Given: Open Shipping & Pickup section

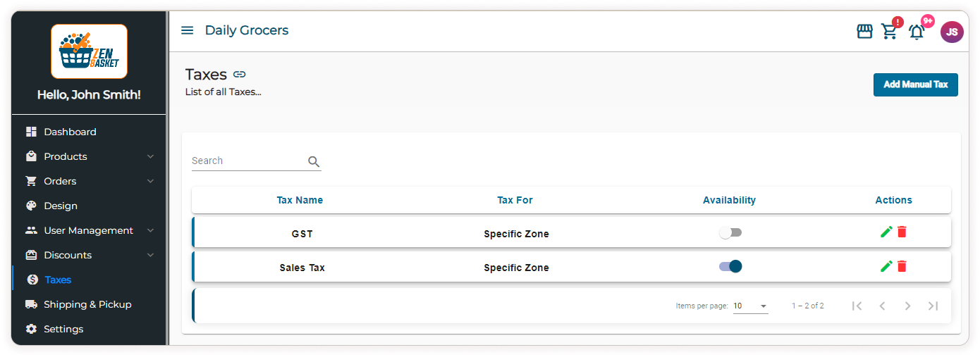Looking at the screenshot, I should 87,304.
